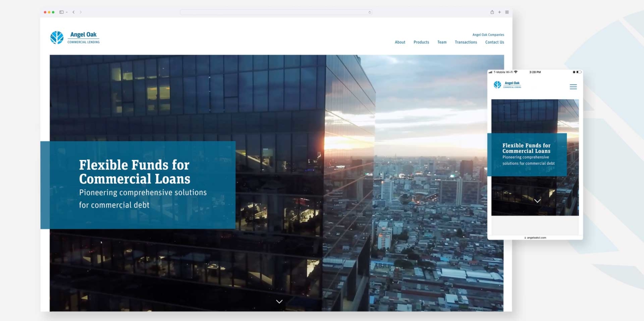
Task: Click the Safari sidebar toggle icon
Action: click(x=61, y=12)
